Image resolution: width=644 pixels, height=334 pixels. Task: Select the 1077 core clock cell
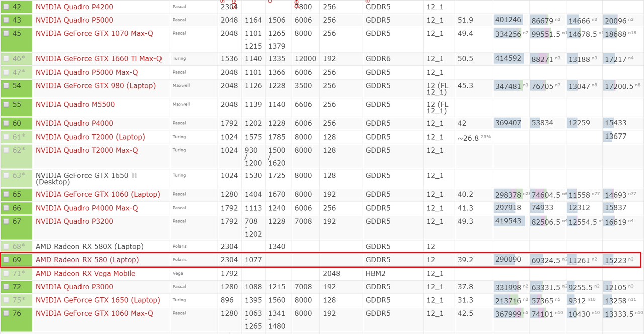(x=253, y=260)
